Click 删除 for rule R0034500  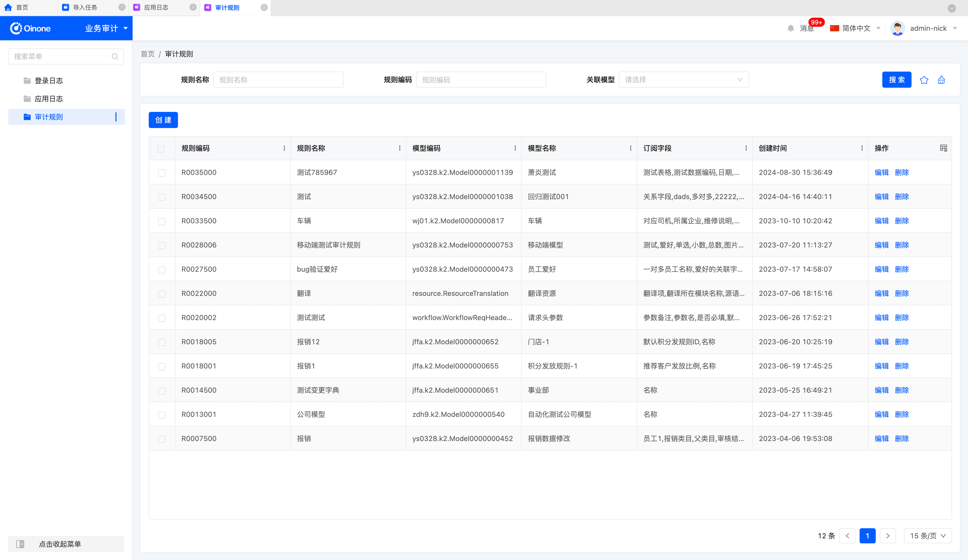pyautogui.click(x=901, y=196)
